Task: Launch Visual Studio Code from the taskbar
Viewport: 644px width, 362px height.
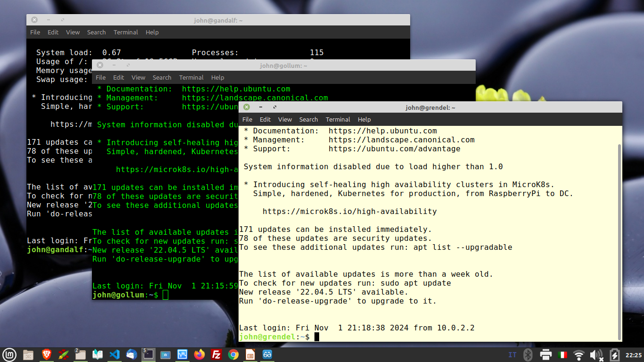Action: [114, 354]
